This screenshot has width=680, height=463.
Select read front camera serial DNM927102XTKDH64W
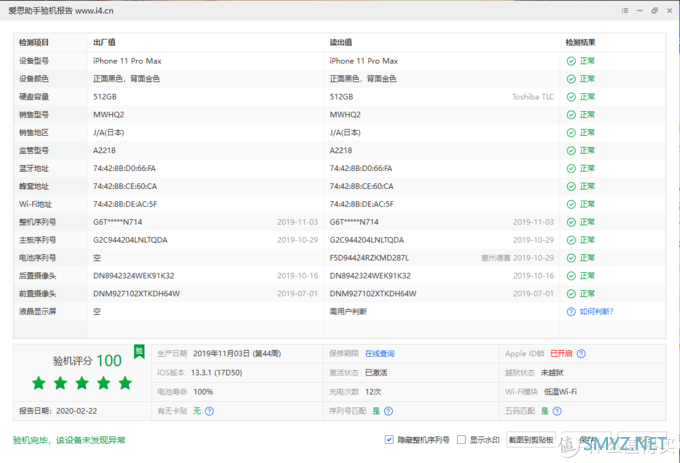373,294
